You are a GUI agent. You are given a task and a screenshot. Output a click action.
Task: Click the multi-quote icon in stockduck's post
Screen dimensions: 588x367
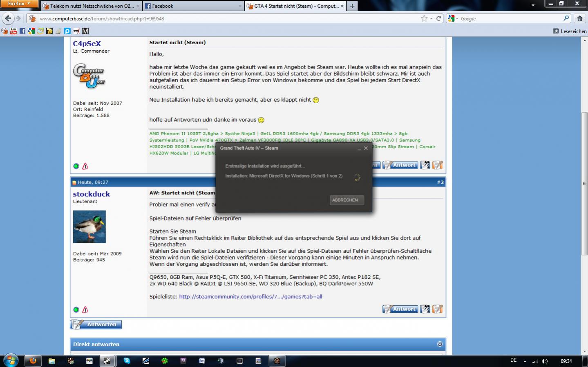(425, 309)
